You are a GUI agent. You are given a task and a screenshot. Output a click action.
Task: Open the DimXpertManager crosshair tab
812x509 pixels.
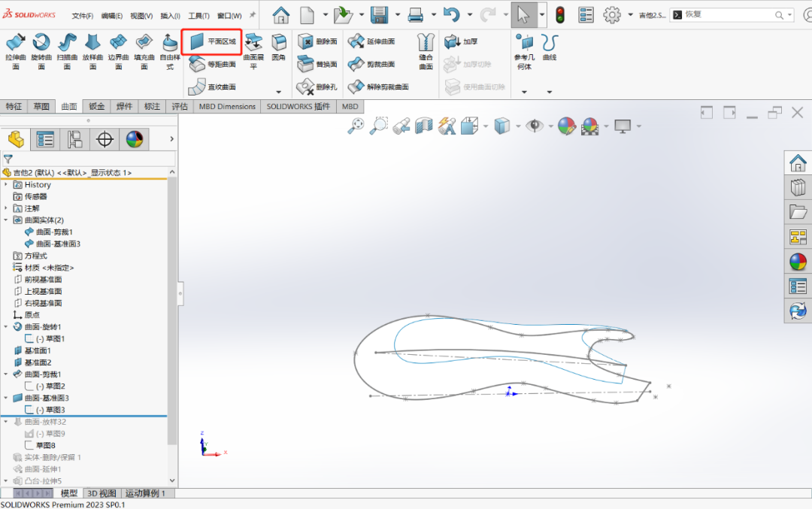[105, 139]
